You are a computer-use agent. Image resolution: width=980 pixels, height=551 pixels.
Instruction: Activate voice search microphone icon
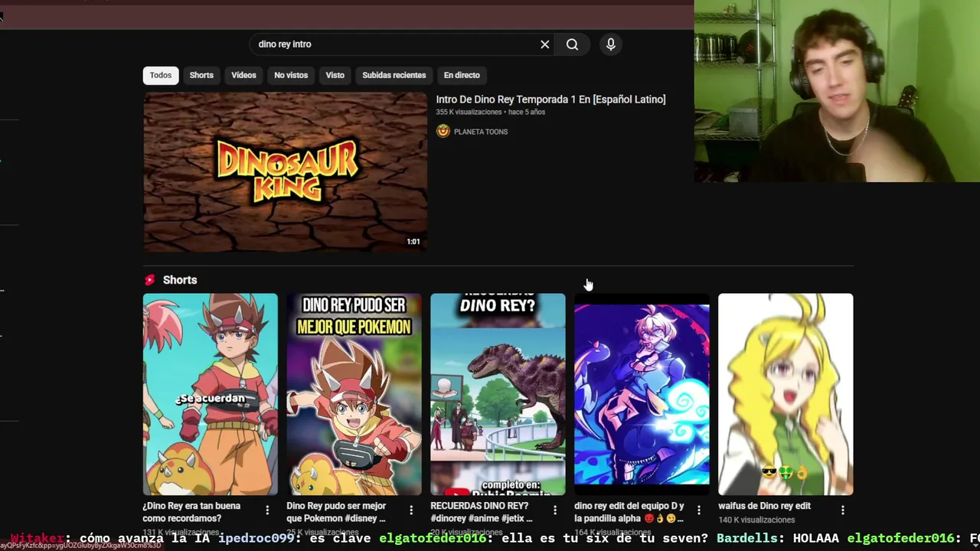[x=611, y=44]
